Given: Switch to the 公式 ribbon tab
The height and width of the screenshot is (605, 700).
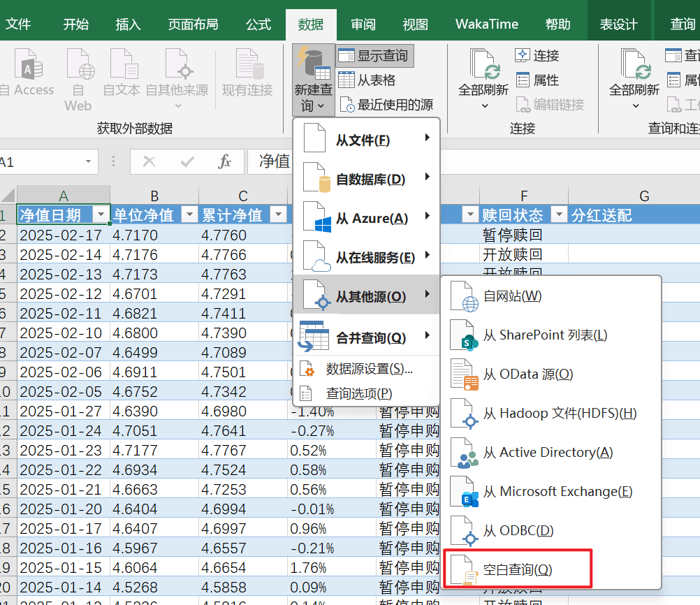Looking at the screenshot, I should click(258, 24).
